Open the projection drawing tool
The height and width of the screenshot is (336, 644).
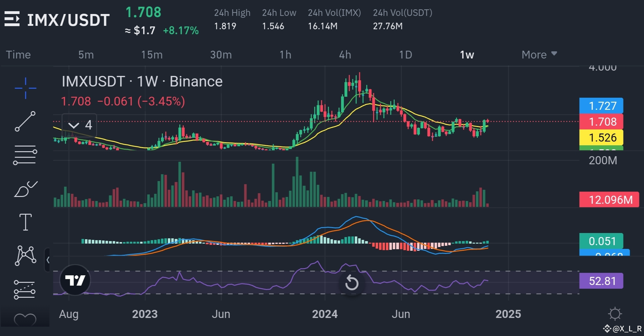pyautogui.click(x=25, y=289)
